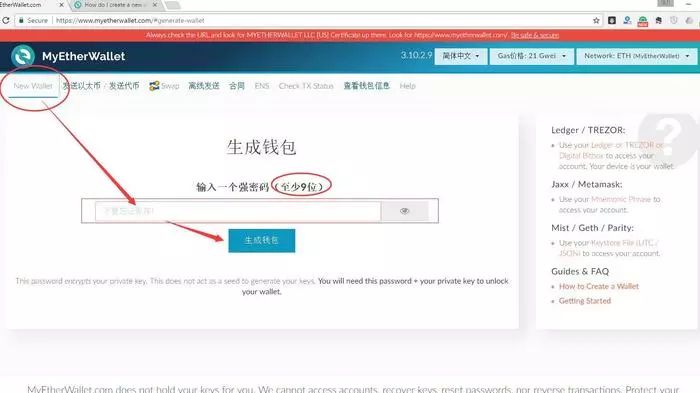This screenshot has width=700, height=393.
Task: Close the EtherWallet.com browser tab
Action: (62, 5)
